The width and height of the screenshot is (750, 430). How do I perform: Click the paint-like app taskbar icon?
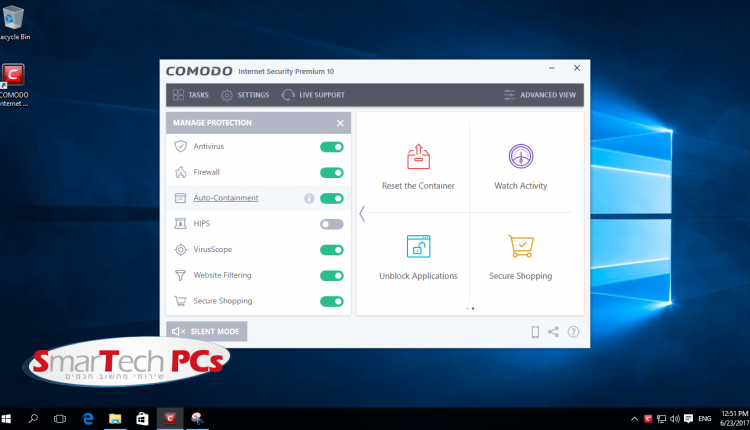coord(197,419)
